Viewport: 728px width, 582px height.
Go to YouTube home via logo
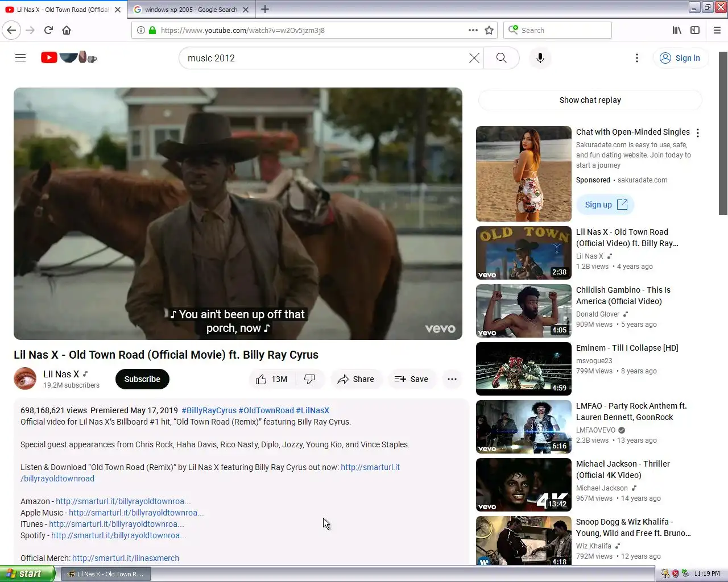click(x=69, y=57)
